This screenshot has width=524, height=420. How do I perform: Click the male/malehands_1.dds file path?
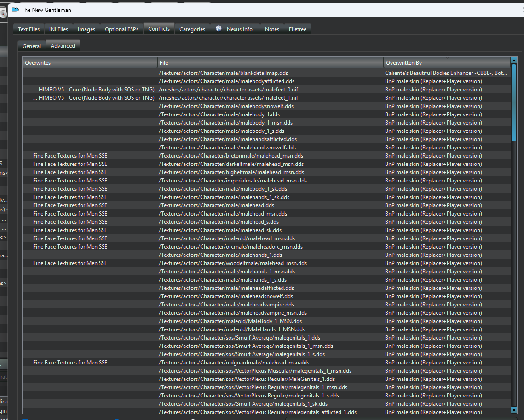click(220, 255)
